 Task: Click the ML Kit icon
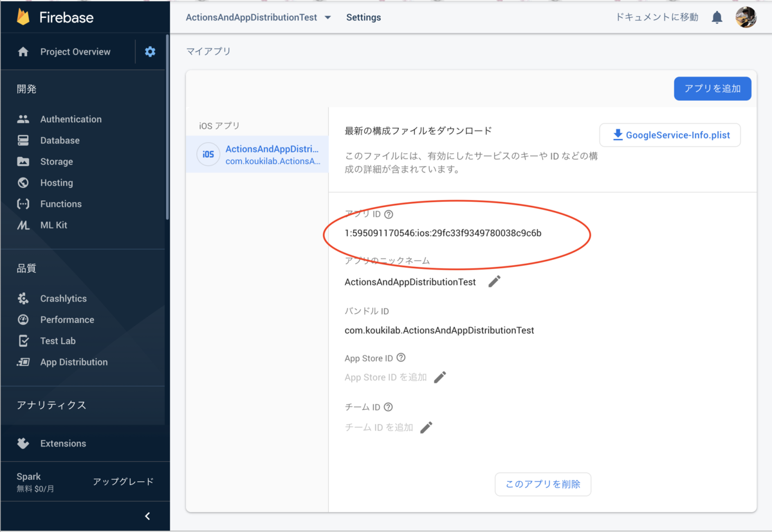(x=23, y=225)
